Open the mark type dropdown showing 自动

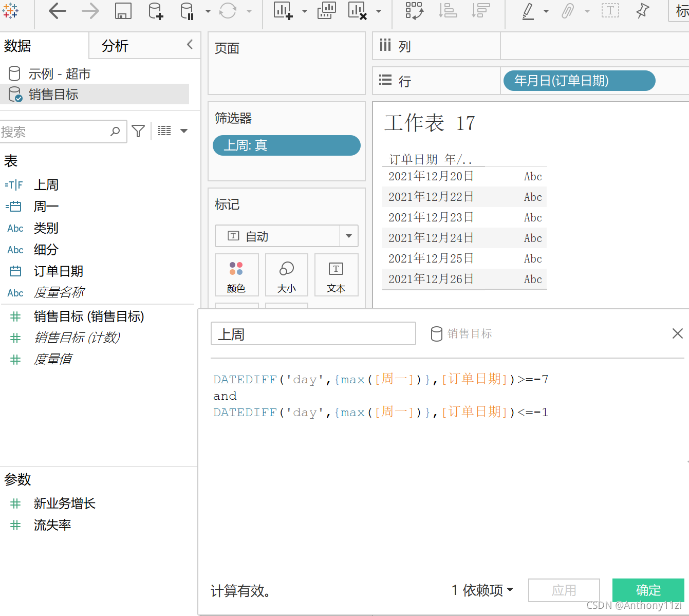tap(349, 236)
